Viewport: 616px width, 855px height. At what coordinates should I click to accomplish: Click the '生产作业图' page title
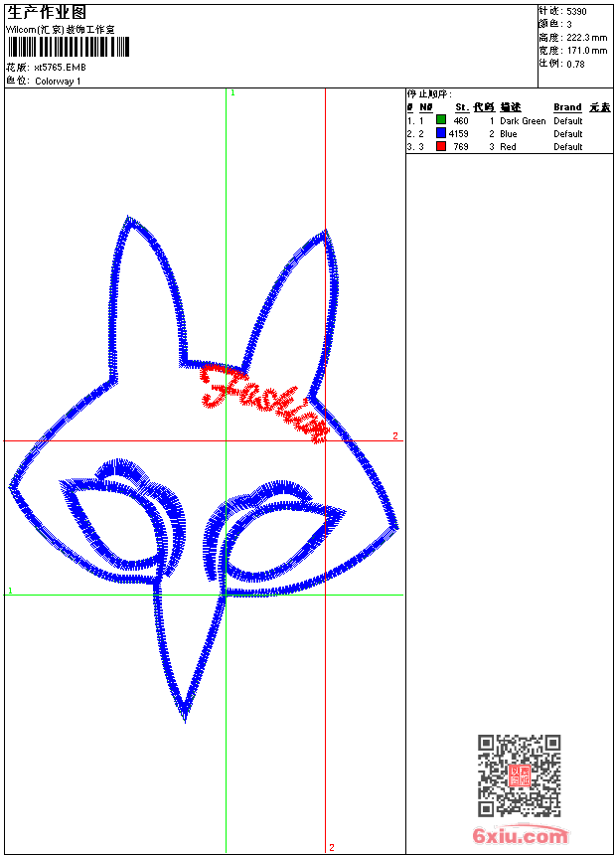(47, 13)
